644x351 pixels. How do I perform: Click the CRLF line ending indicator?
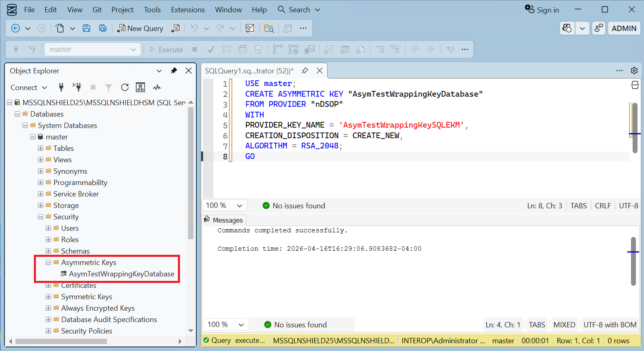(603, 206)
